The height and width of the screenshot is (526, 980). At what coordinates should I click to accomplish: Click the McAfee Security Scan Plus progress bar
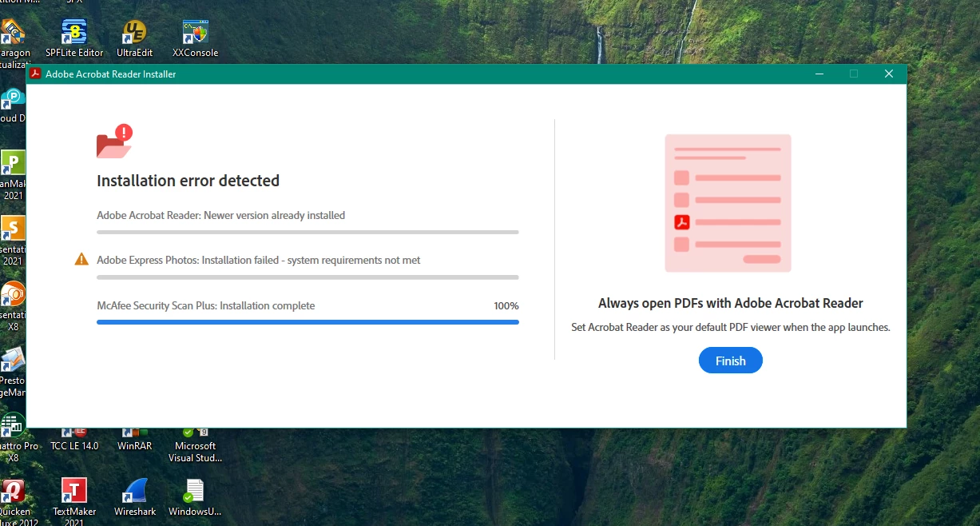pyautogui.click(x=307, y=322)
